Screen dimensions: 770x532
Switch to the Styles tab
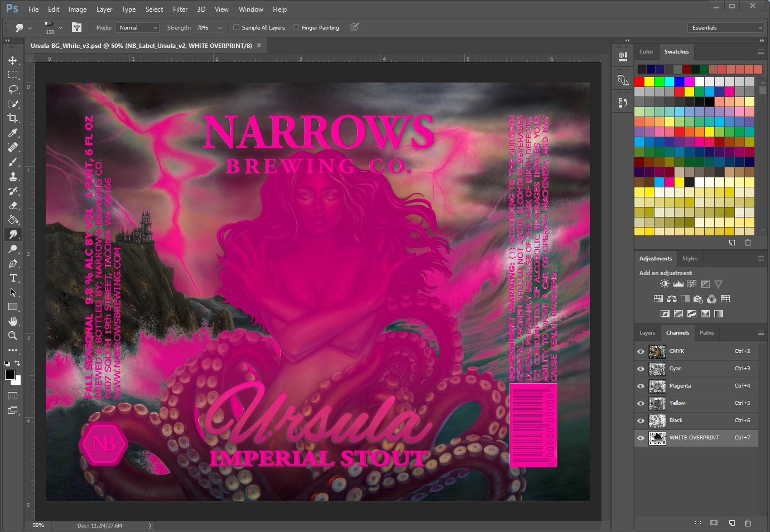click(x=690, y=258)
